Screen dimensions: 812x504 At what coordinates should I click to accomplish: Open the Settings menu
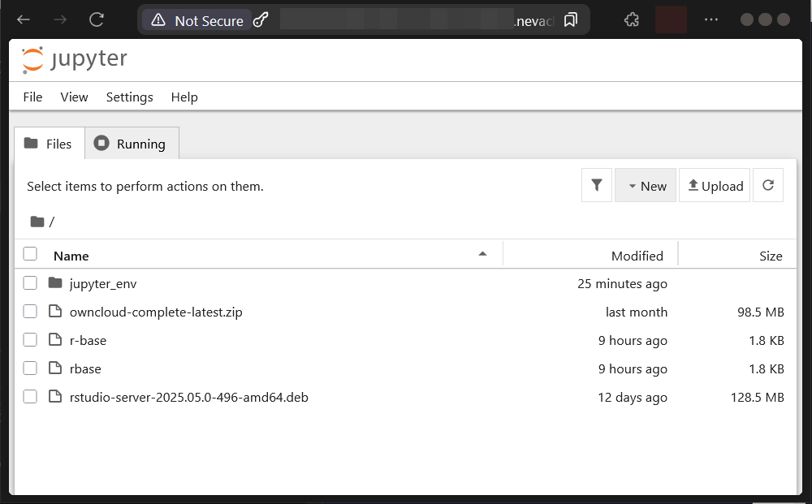pos(129,97)
